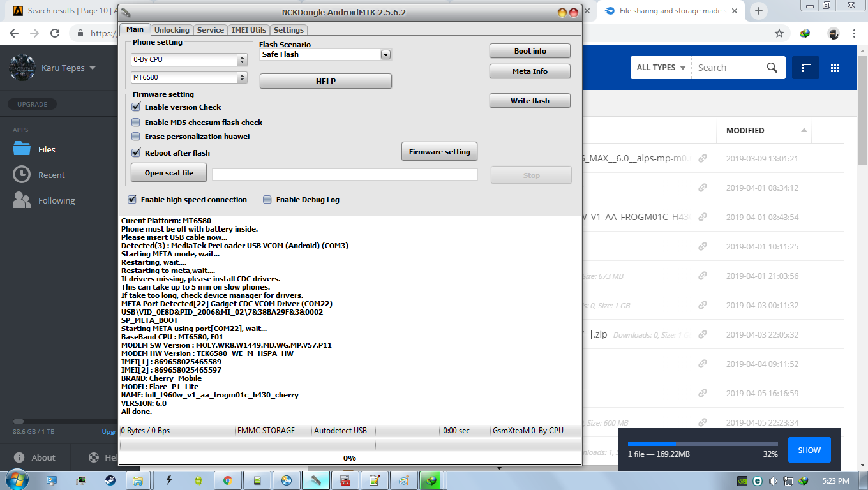The width and height of the screenshot is (868, 490).
Task: Click the HELP button
Action: [x=325, y=82]
